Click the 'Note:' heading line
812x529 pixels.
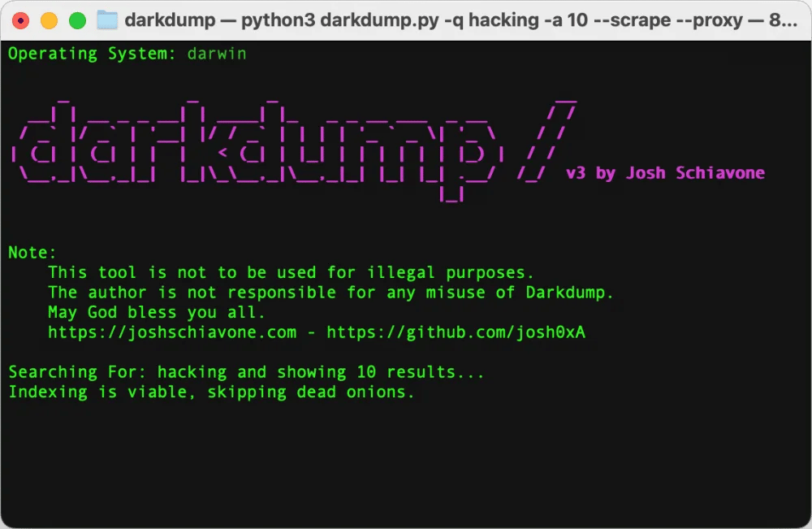click(x=32, y=253)
